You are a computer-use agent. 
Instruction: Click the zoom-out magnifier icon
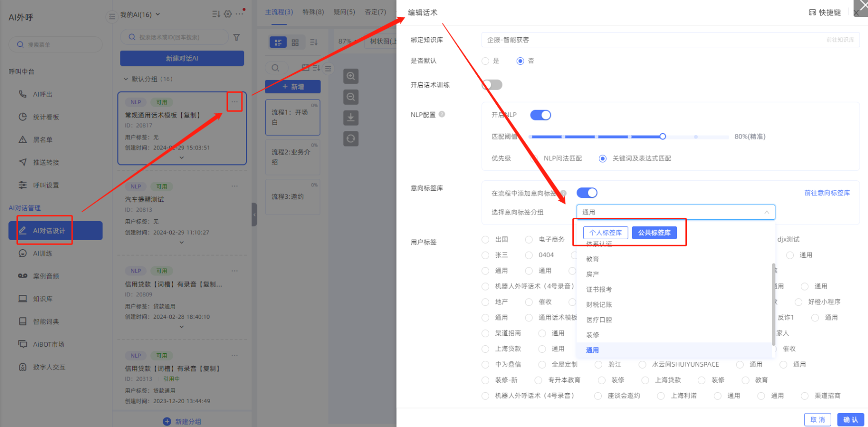pos(351,97)
